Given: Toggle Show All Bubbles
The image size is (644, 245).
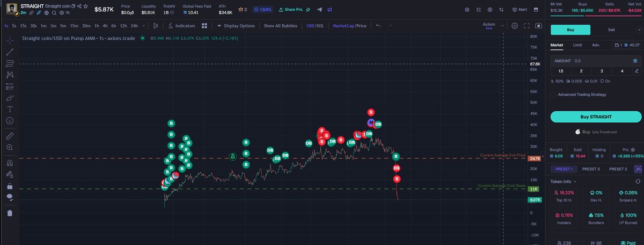Looking at the screenshot, I should coord(280,25).
